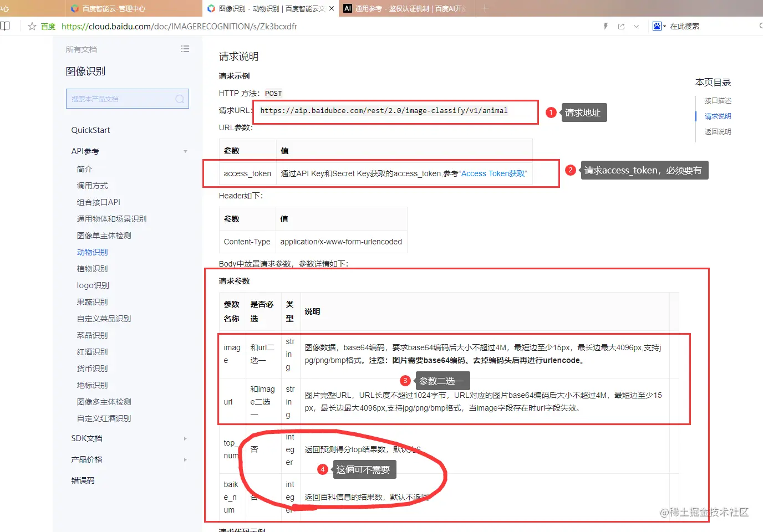This screenshot has width=763, height=532.
Task: Open the QuickStart section
Action: (x=90, y=130)
